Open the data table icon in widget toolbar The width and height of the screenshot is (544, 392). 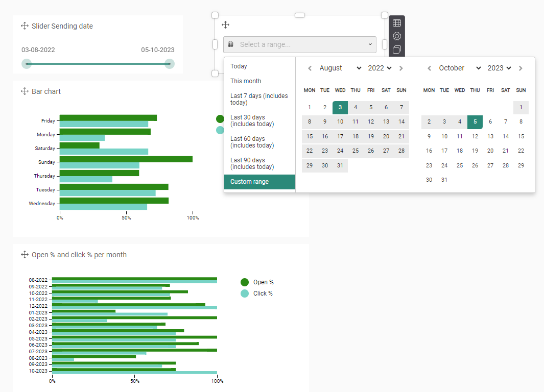396,23
